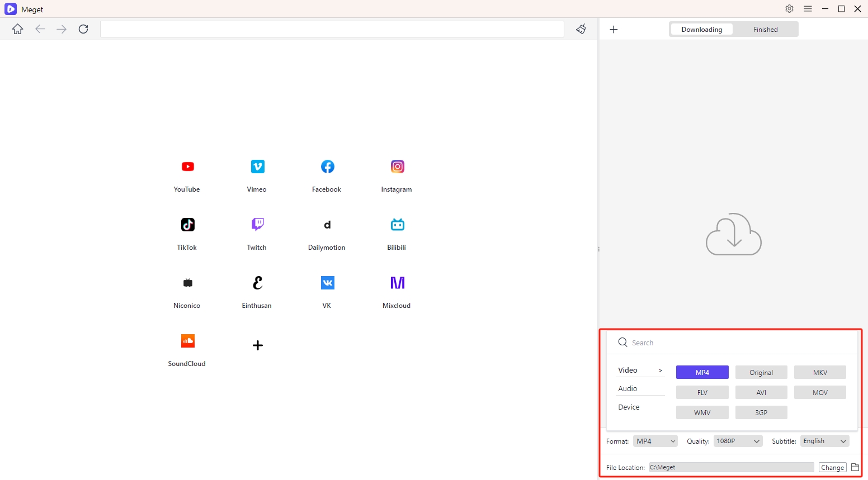Open the hamburger menu
The image size is (868, 480).
[x=808, y=9]
